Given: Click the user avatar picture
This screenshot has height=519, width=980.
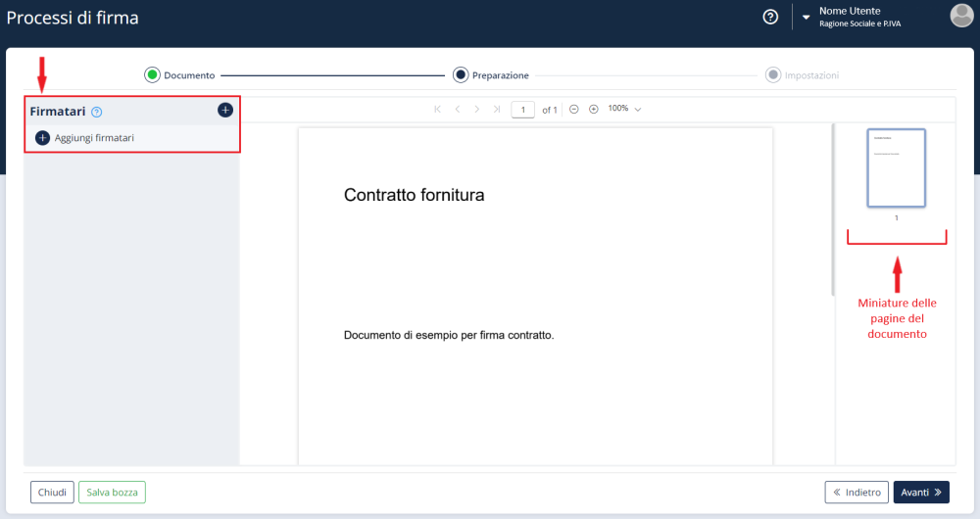Looking at the screenshot, I should [962, 16].
